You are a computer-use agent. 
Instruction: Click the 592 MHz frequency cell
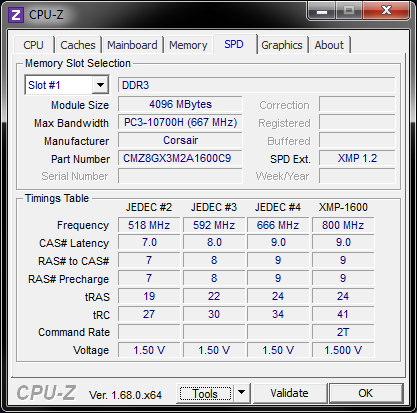click(x=214, y=225)
